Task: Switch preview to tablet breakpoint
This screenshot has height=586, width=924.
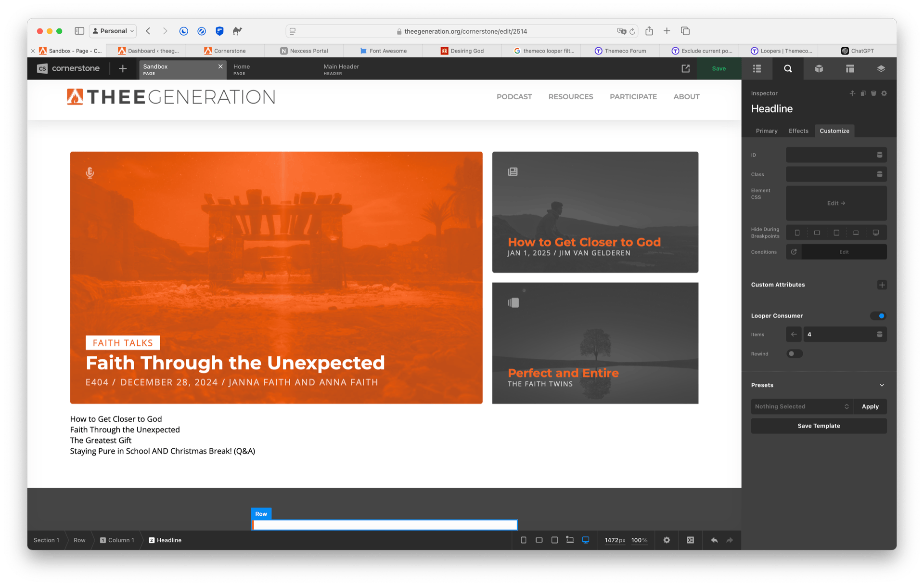Action: click(554, 540)
